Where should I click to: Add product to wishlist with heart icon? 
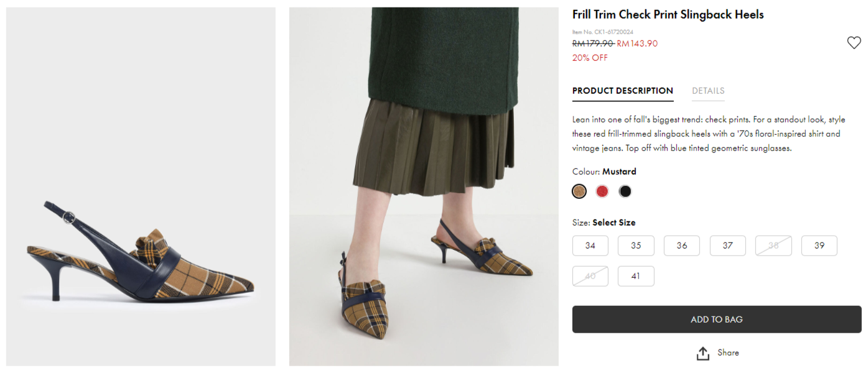click(854, 43)
